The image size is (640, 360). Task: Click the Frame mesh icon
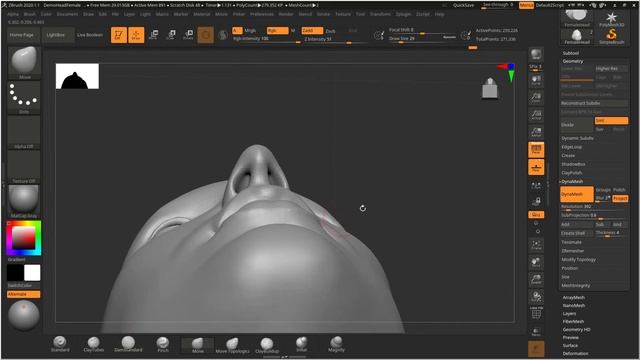coord(536,245)
